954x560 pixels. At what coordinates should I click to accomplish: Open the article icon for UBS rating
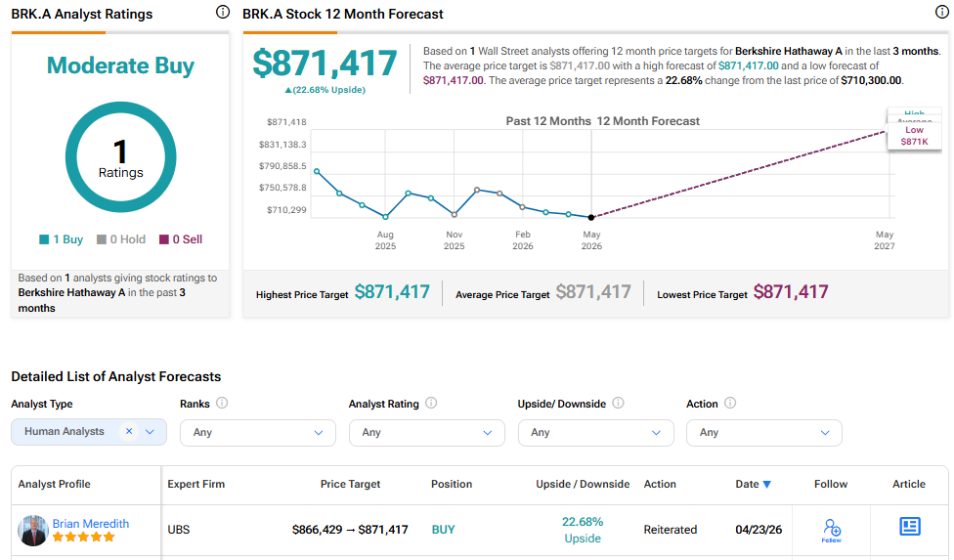(x=910, y=527)
